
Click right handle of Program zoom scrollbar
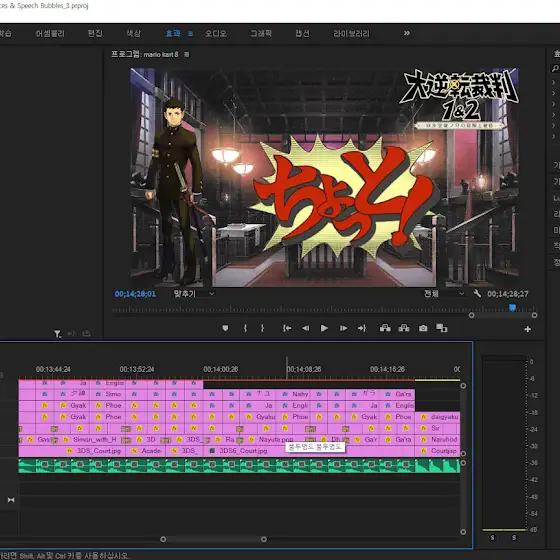coord(534,315)
